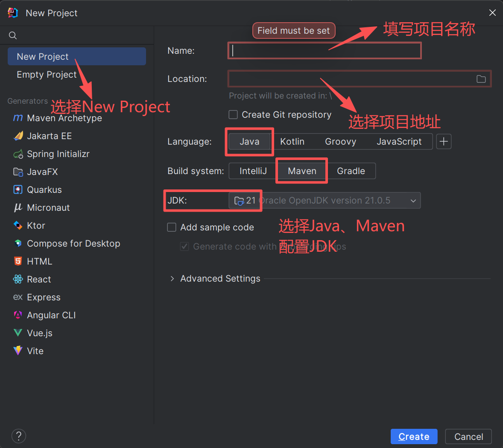Image resolution: width=503 pixels, height=448 pixels.
Task: Click the HTML5 shield icon
Action: pyautogui.click(x=18, y=261)
